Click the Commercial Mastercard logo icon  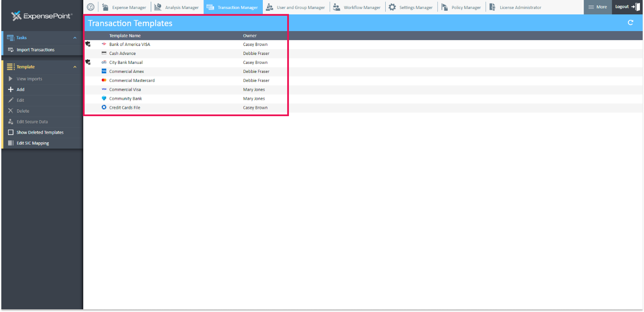[104, 80]
